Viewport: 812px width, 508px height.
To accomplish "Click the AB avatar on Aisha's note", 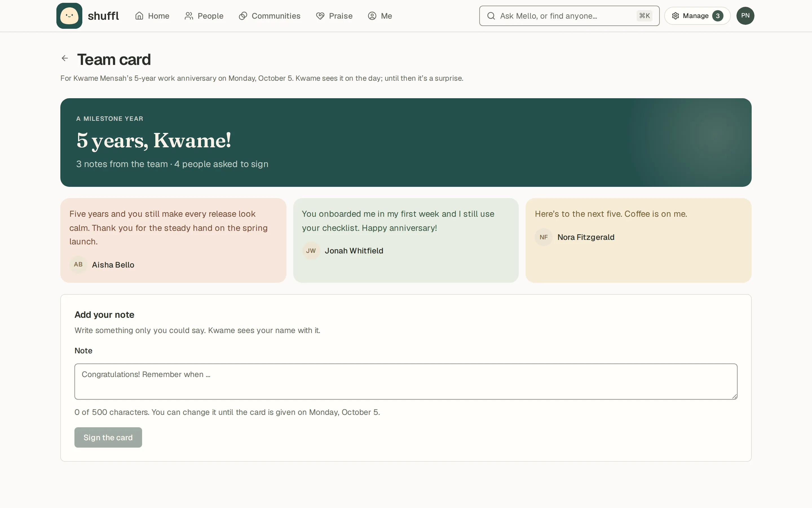I will (x=78, y=265).
